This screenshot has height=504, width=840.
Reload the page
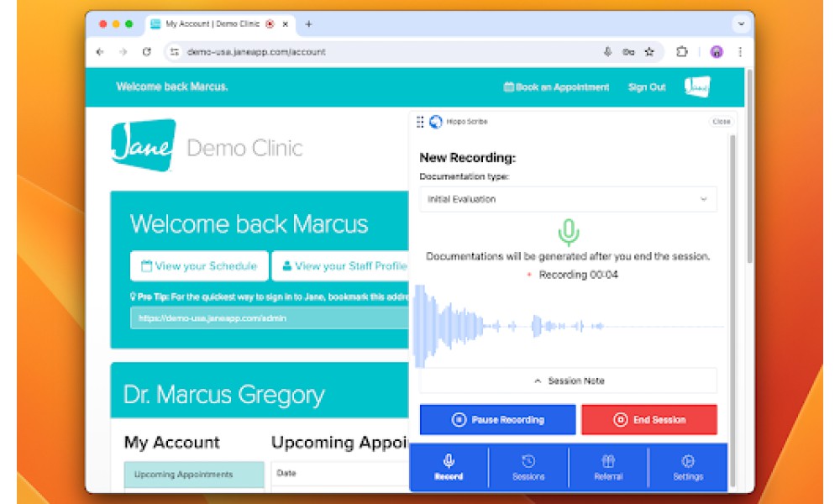(147, 52)
